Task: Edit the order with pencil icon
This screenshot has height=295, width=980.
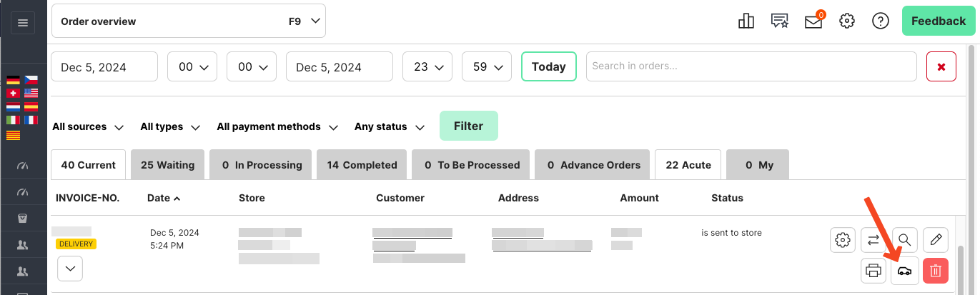Action: pos(936,239)
